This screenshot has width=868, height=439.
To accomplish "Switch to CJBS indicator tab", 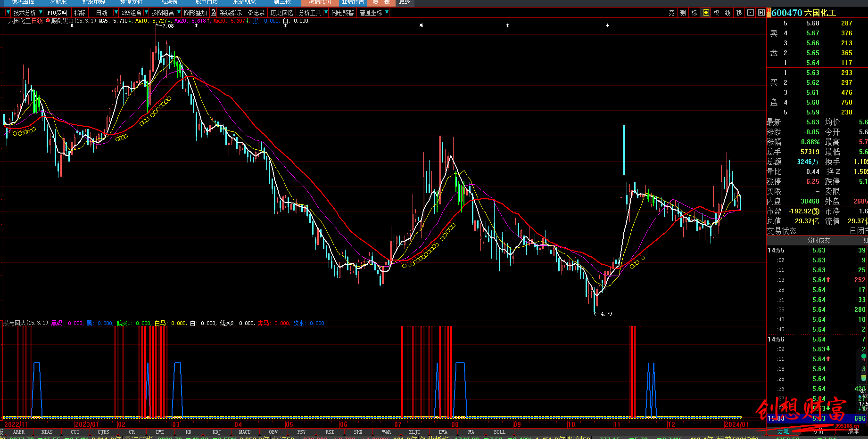I will [x=103, y=432].
